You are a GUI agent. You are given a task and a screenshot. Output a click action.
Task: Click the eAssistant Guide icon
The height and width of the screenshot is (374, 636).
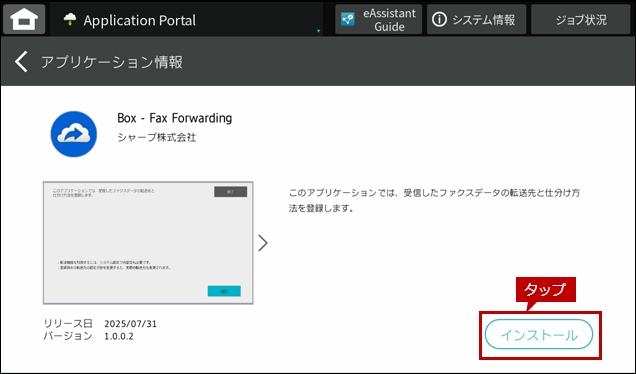pyautogui.click(x=348, y=19)
